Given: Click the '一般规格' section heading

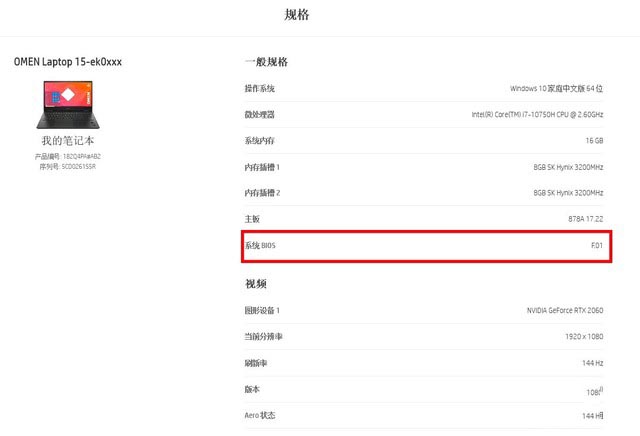Looking at the screenshot, I should click(x=267, y=62).
